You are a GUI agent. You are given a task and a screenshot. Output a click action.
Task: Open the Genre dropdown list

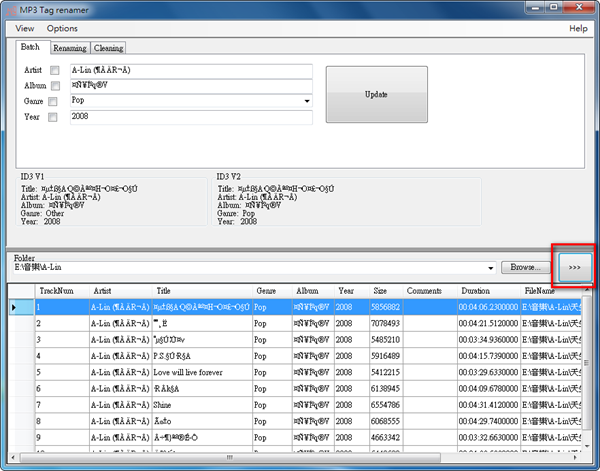pos(306,102)
